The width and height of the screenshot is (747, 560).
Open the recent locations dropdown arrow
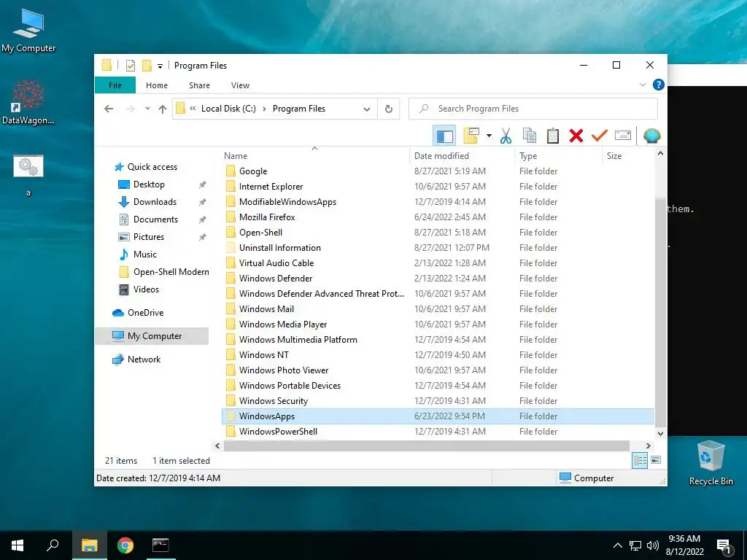[x=147, y=109]
